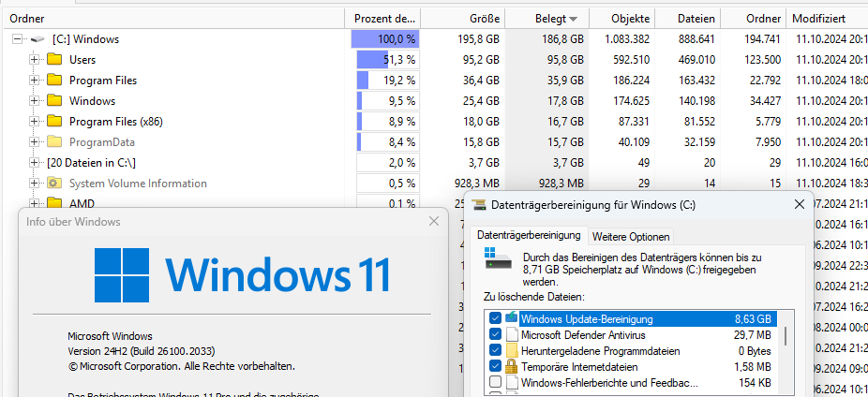Switch to the Weitere Optionen tab

pos(631,237)
